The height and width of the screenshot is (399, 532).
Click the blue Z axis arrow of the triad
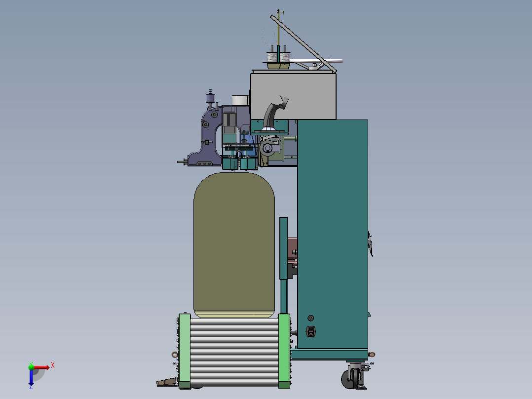point(31,378)
